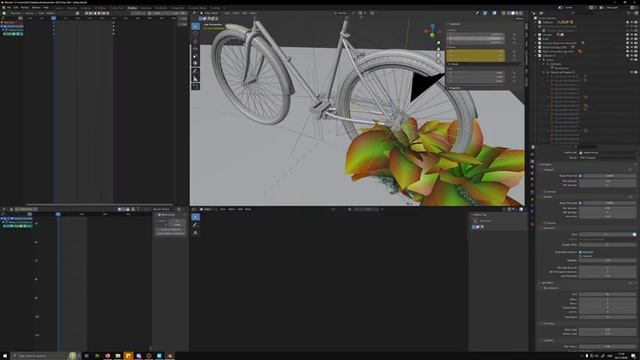The image size is (640, 360).
Task: Click the red X axis on navigation gizmo
Action: pos(426,31)
